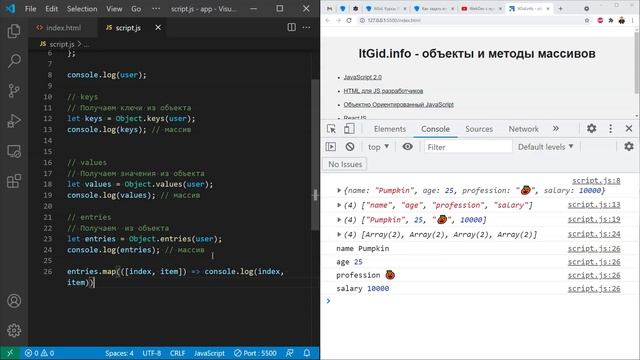Switch to the Network tab in DevTools
Screen dimensions: 640x360
click(x=523, y=129)
